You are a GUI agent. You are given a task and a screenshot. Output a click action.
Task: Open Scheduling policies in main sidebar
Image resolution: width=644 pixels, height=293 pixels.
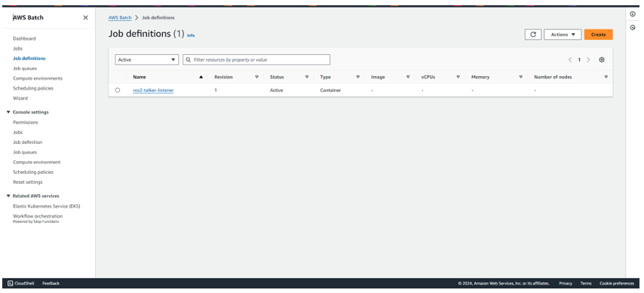33,88
